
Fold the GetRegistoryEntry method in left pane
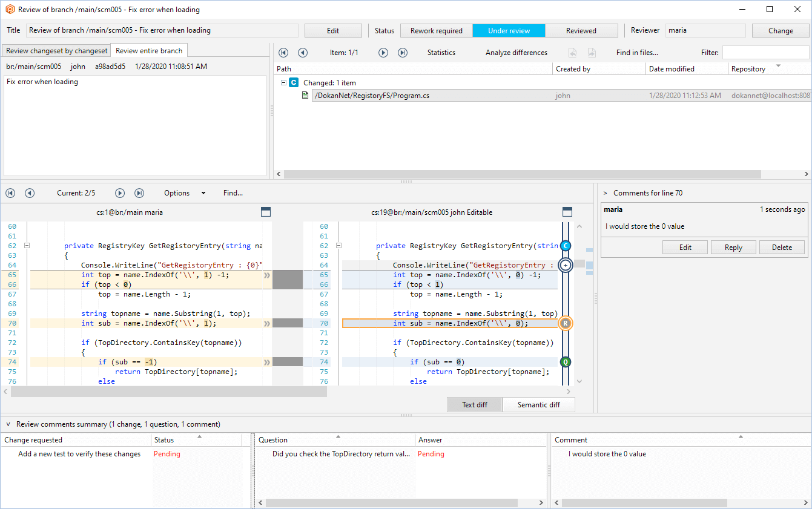click(26, 246)
